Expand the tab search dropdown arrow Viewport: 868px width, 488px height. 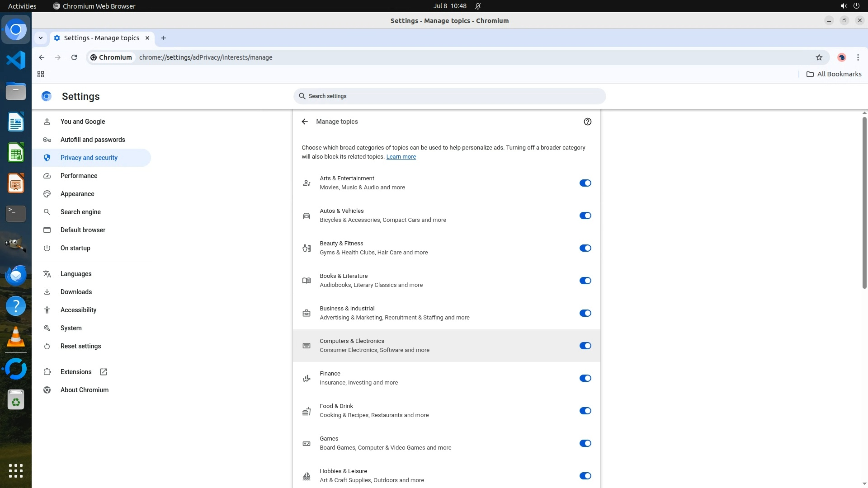pos(41,38)
